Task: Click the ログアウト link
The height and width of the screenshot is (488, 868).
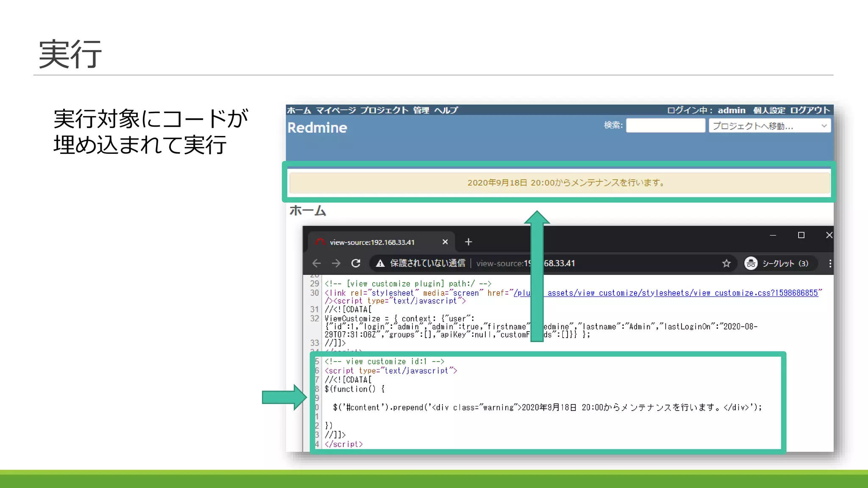Action: [810, 110]
